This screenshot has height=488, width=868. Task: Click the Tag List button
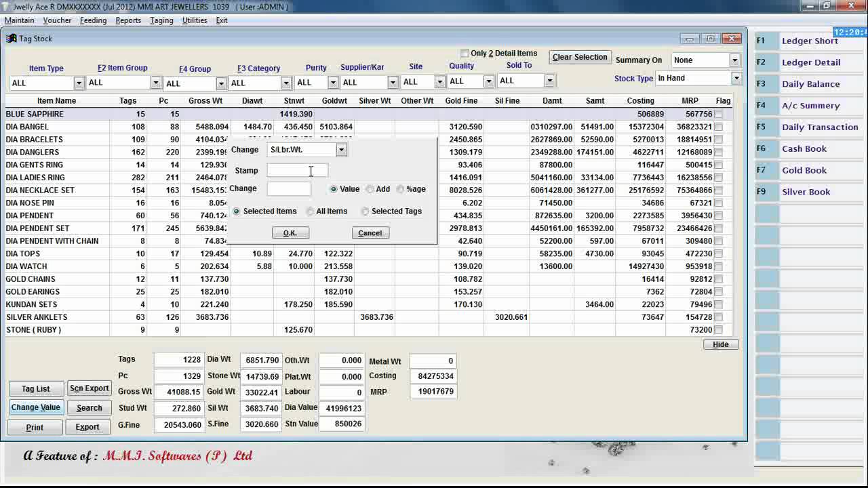(x=35, y=389)
